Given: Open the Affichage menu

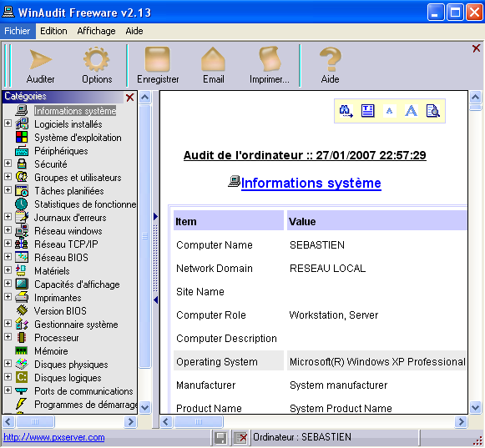Looking at the screenshot, I should (96, 31).
